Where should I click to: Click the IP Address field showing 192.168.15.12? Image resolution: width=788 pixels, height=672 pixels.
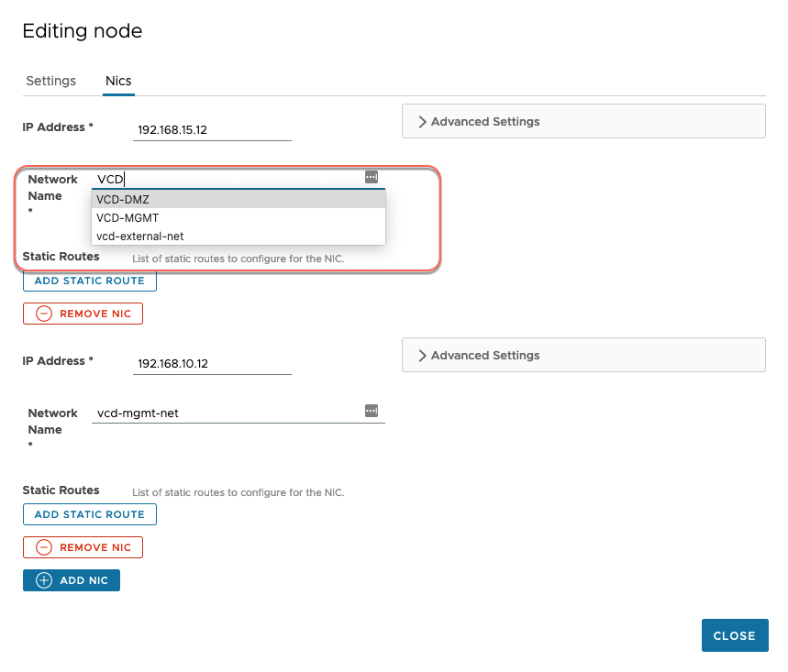point(212,130)
